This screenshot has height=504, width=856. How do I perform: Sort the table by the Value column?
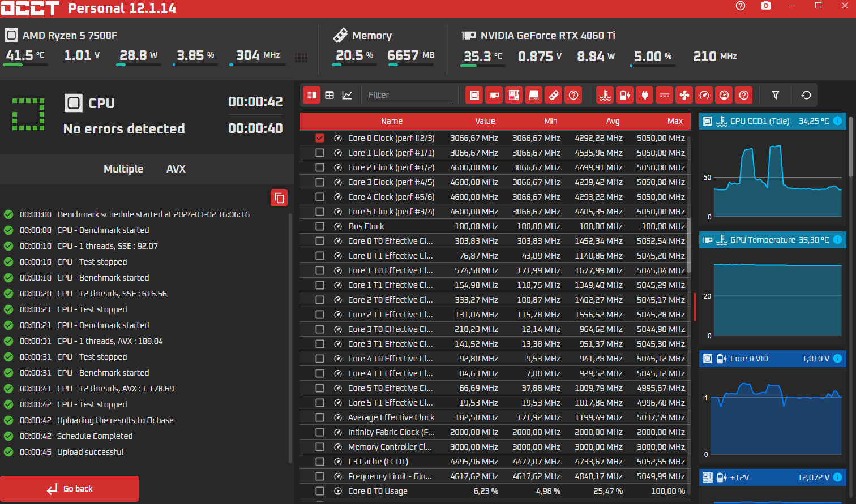pyautogui.click(x=485, y=121)
